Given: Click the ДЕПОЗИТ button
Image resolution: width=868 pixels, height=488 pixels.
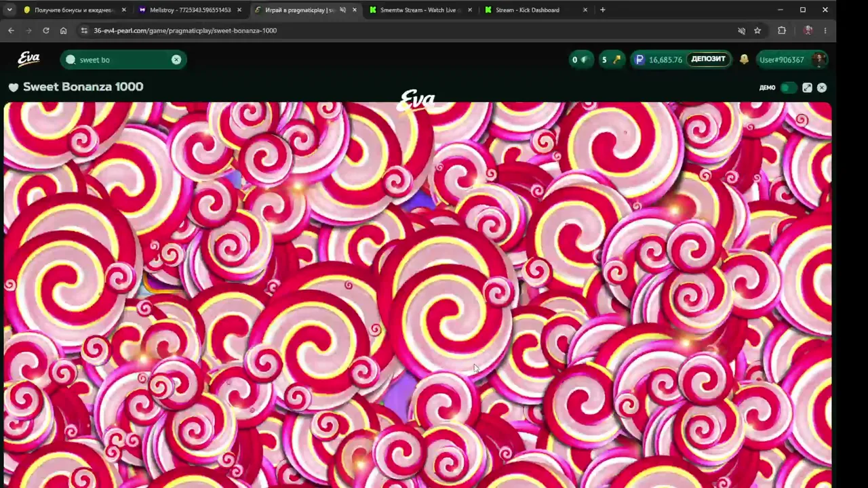Looking at the screenshot, I should pyautogui.click(x=709, y=59).
